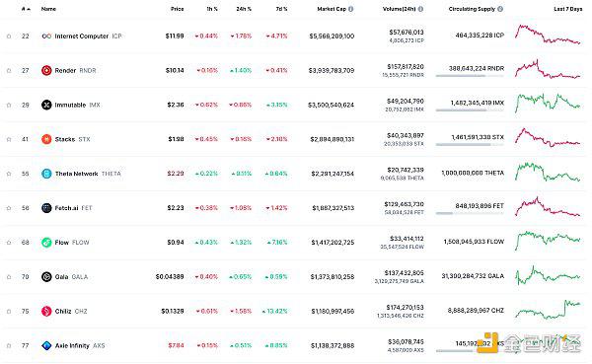The width and height of the screenshot is (592, 364).
Task: Click the Gala coin logo
Action: click(x=46, y=277)
